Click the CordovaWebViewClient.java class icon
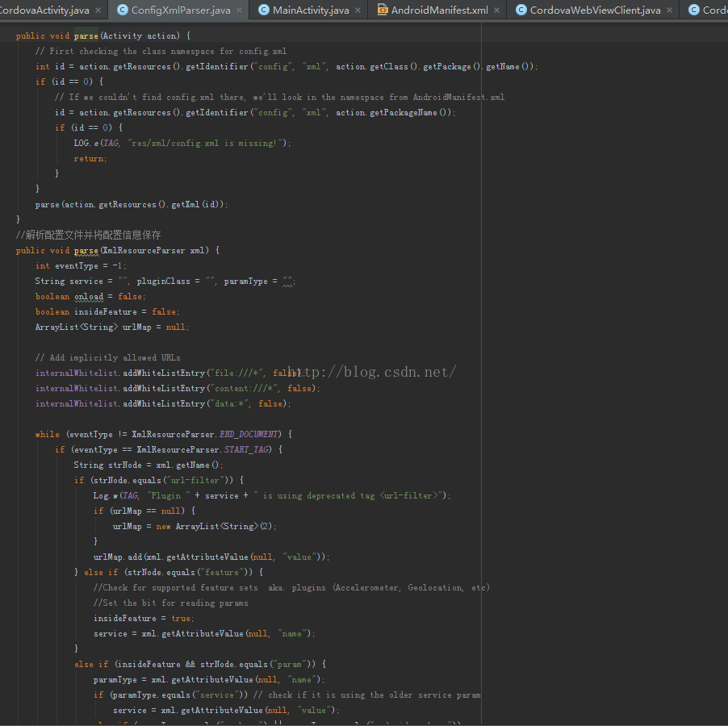This screenshot has width=728, height=726. point(521,10)
